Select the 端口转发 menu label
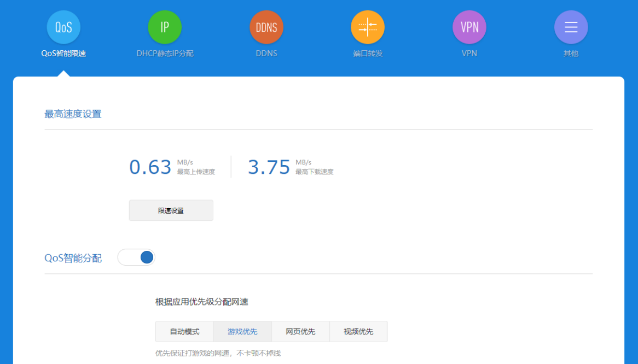 pos(367,53)
